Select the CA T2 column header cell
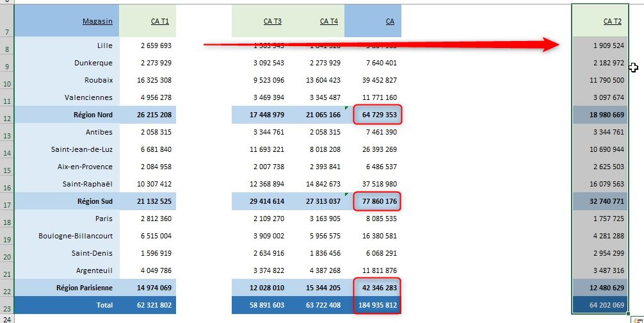The image size is (644, 323). click(x=600, y=21)
